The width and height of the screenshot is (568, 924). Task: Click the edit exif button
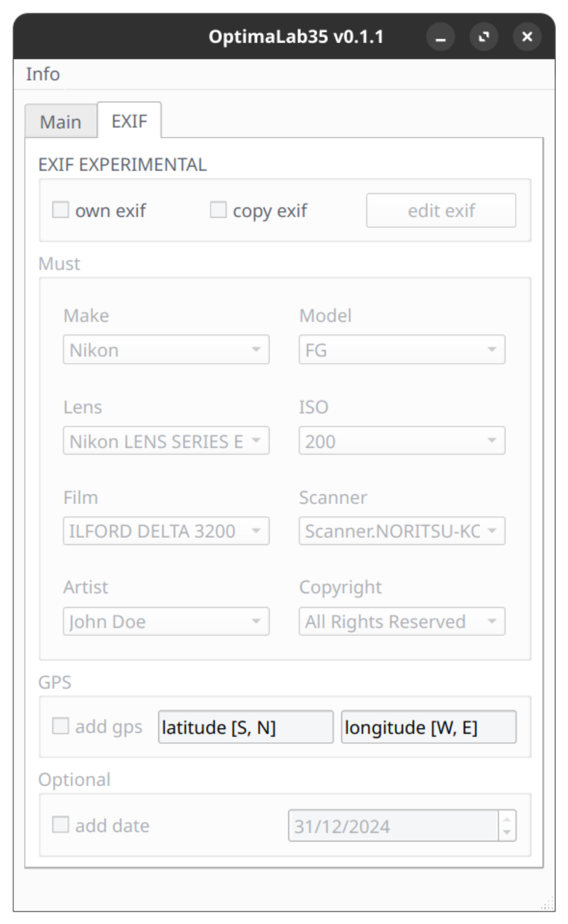[441, 211]
